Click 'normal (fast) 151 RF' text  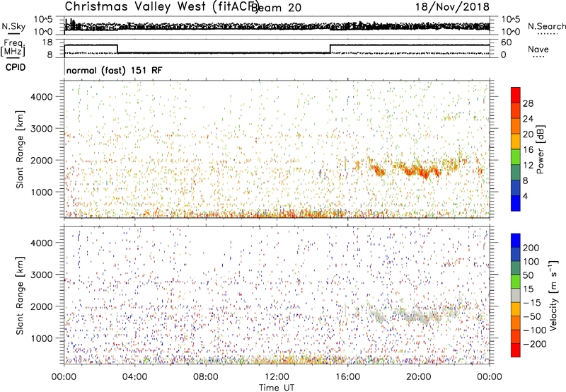(115, 70)
